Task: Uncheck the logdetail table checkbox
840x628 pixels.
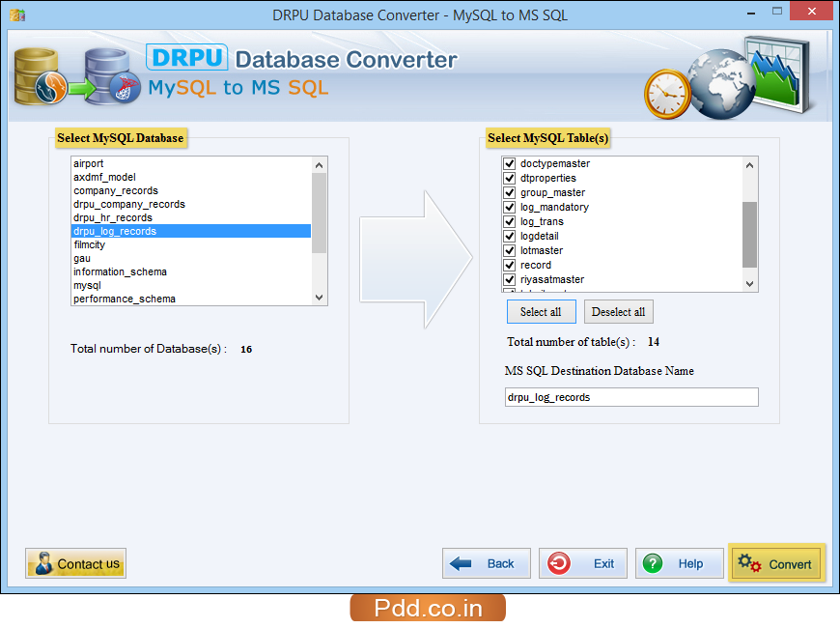Action: pos(510,236)
